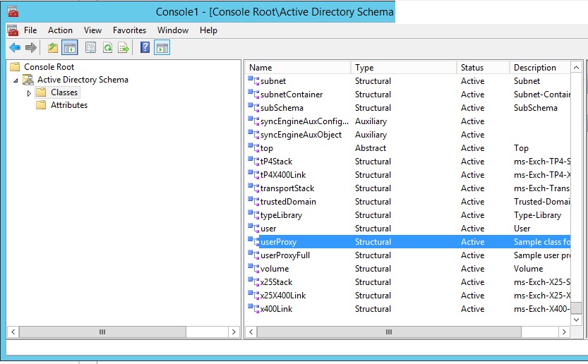Select the tP4X400Link class row

[409, 175]
